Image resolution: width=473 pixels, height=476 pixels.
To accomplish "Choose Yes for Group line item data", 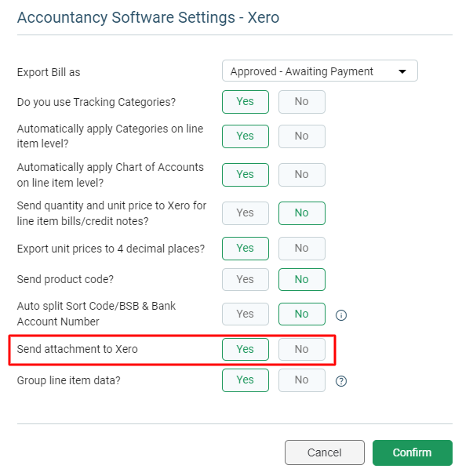I will point(246,380).
